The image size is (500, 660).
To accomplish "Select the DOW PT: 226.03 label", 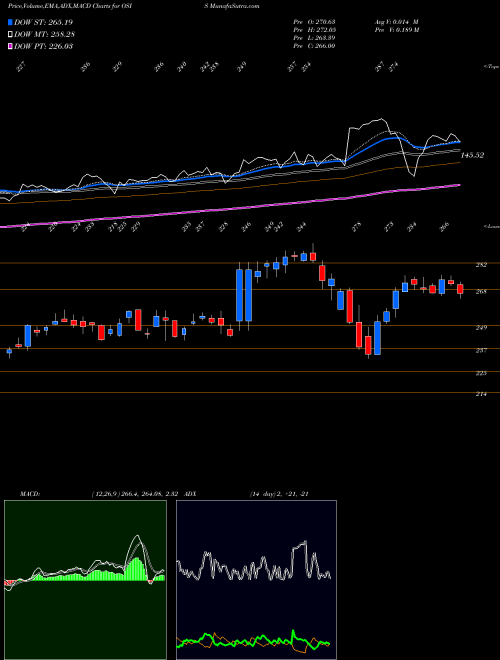I will (x=43, y=46).
